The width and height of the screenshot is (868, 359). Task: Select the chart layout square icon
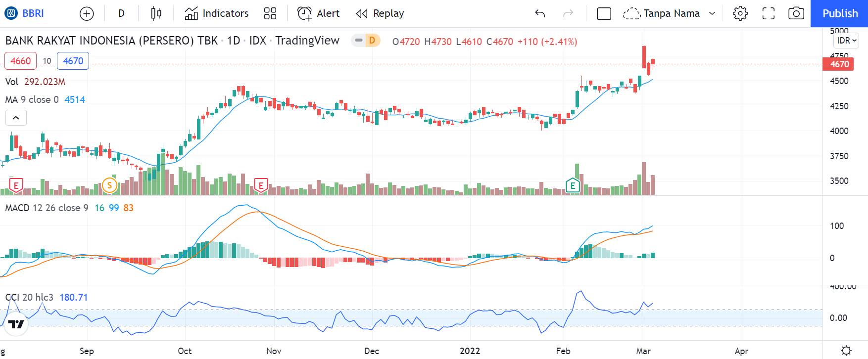tap(604, 13)
